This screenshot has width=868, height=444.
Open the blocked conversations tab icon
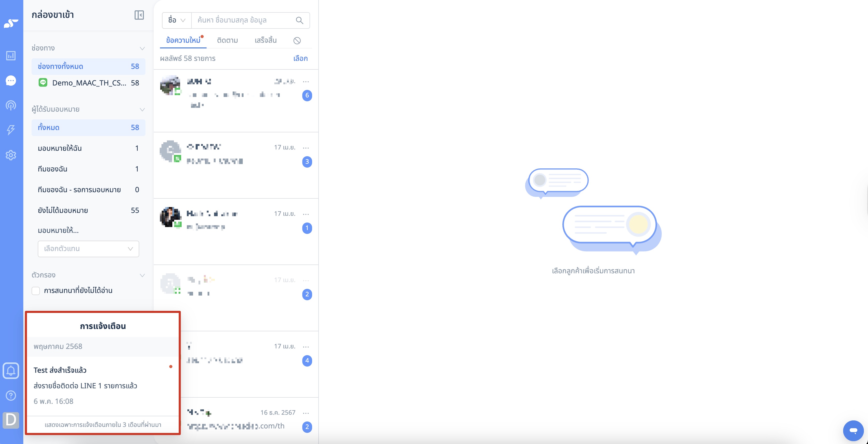[297, 40]
